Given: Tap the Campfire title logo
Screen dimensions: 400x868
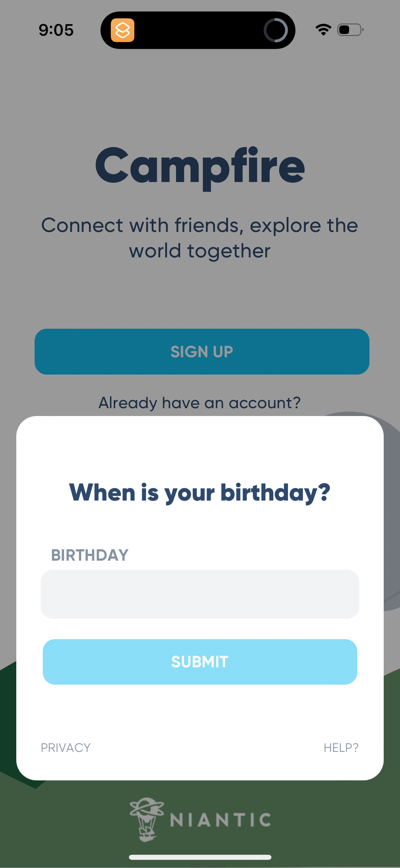Looking at the screenshot, I should (x=200, y=166).
